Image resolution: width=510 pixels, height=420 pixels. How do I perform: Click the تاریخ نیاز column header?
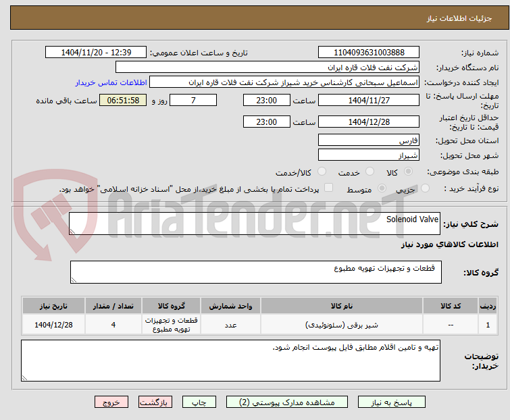(x=53, y=306)
